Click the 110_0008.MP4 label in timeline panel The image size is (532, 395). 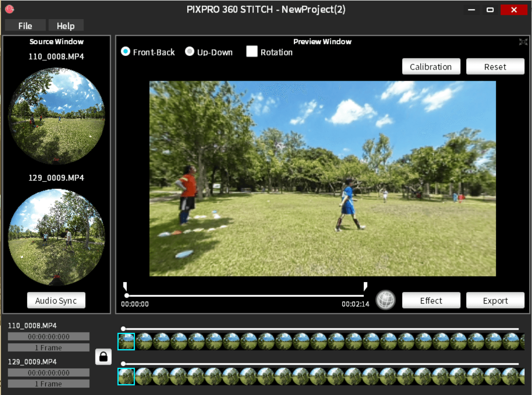[32, 326]
